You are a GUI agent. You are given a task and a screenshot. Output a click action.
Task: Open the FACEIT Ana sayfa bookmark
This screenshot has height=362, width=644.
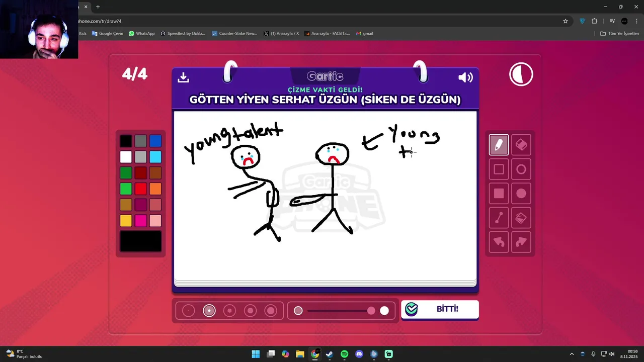coord(327,34)
